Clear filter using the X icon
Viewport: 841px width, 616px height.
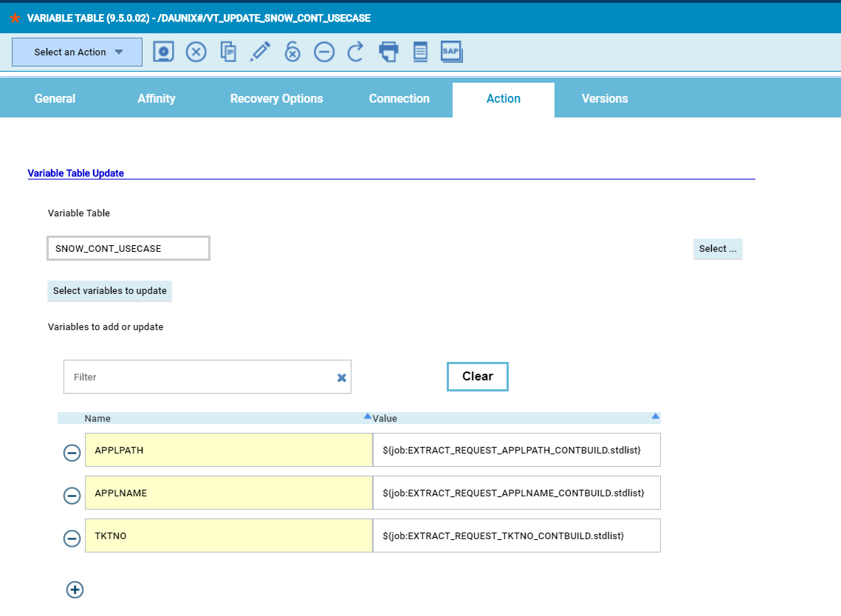(x=342, y=377)
